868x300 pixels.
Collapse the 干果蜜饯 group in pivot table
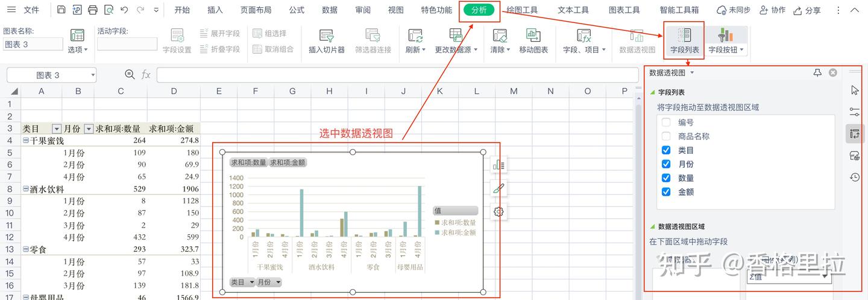coord(26,140)
